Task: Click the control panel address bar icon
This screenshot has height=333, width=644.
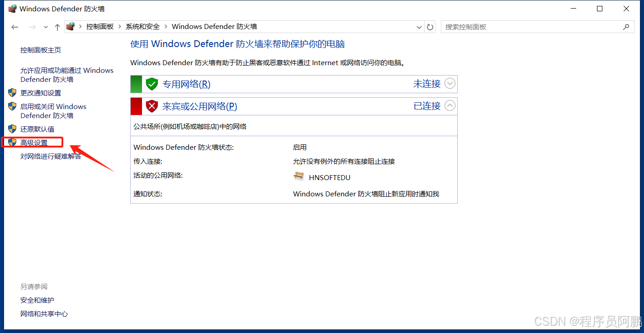Action: tap(71, 27)
